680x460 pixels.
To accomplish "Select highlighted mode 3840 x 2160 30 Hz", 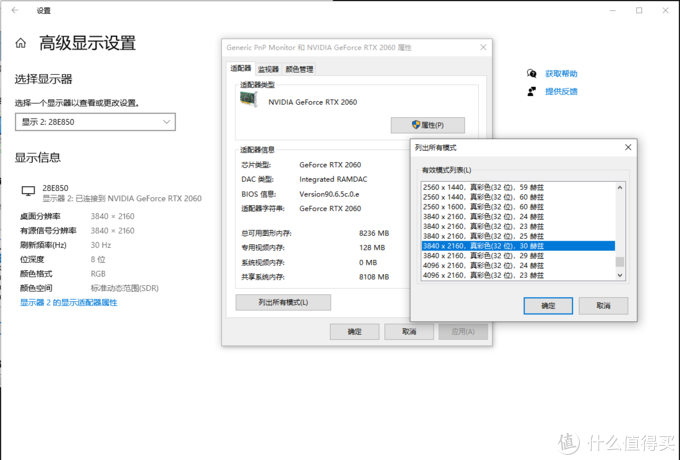I will (x=518, y=246).
